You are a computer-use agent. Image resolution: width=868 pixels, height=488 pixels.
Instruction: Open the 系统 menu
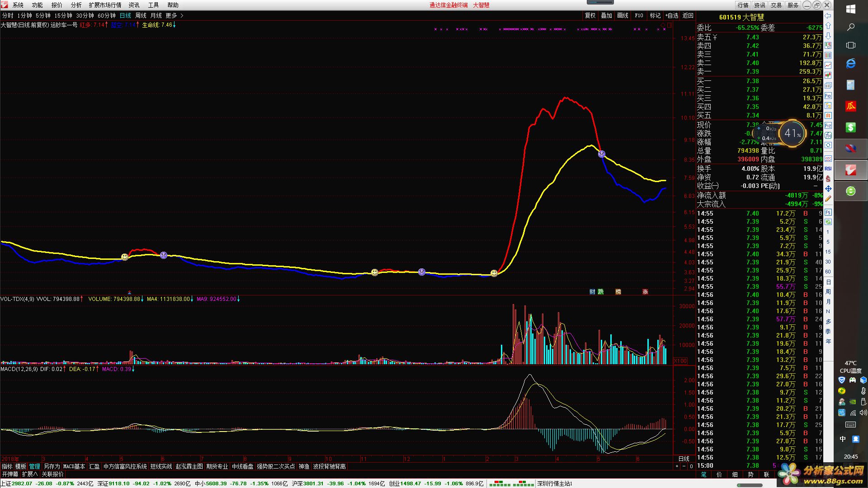pyautogui.click(x=18, y=5)
